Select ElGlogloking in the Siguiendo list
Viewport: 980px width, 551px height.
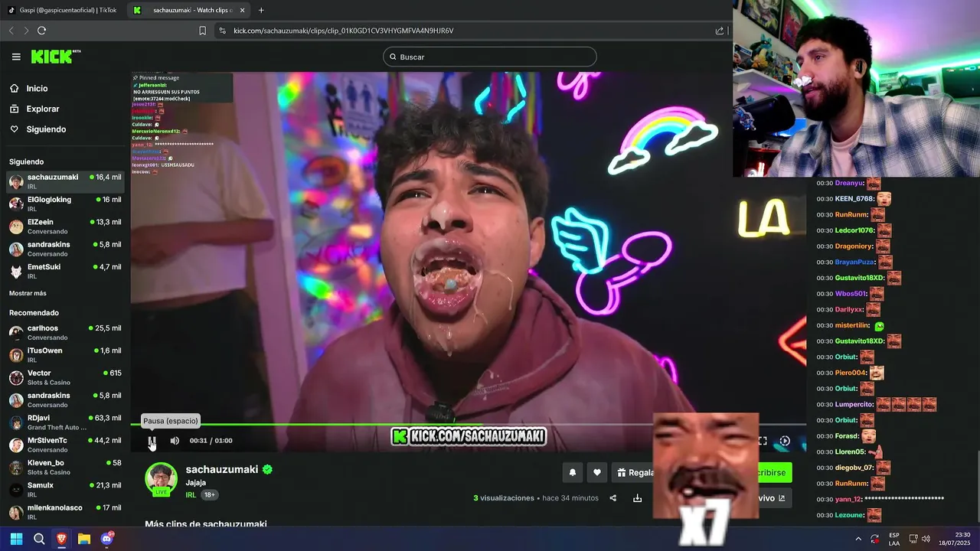(65, 204)
